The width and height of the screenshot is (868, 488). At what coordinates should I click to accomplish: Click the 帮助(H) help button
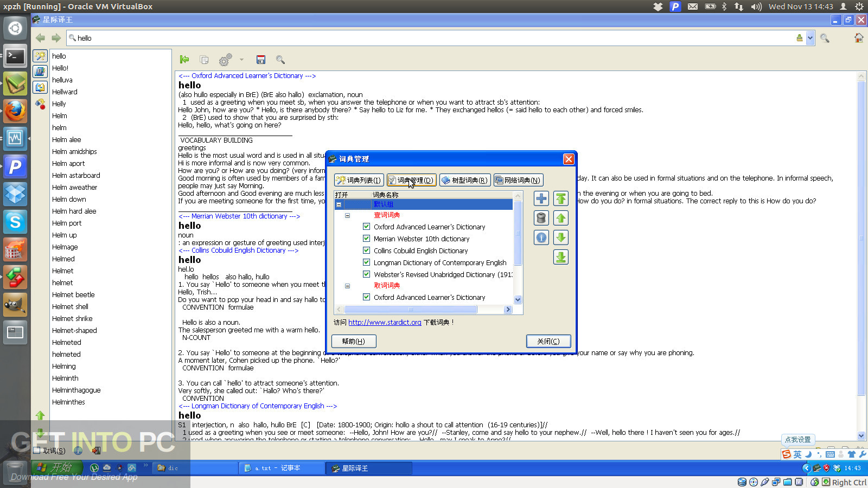(354, 341)
